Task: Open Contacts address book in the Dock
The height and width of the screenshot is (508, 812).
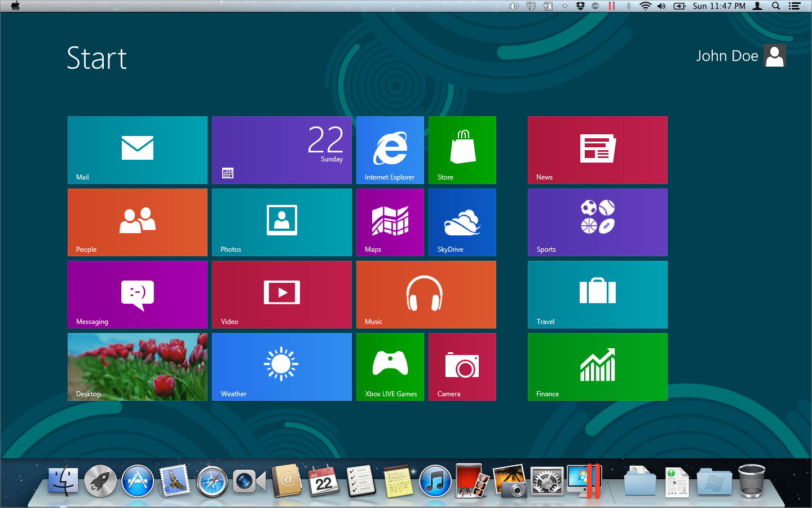Action: point(286,481)
